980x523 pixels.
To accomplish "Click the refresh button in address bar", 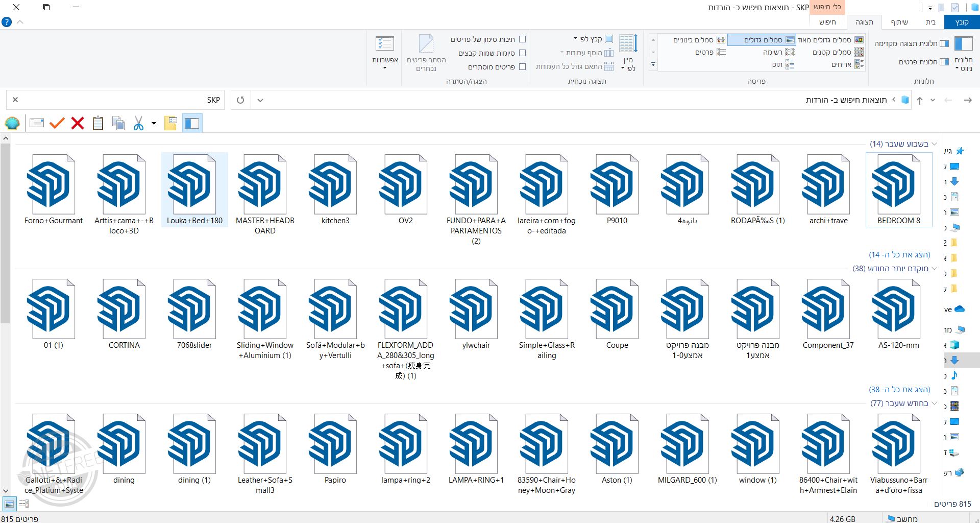I will click(x=240, y=100).
